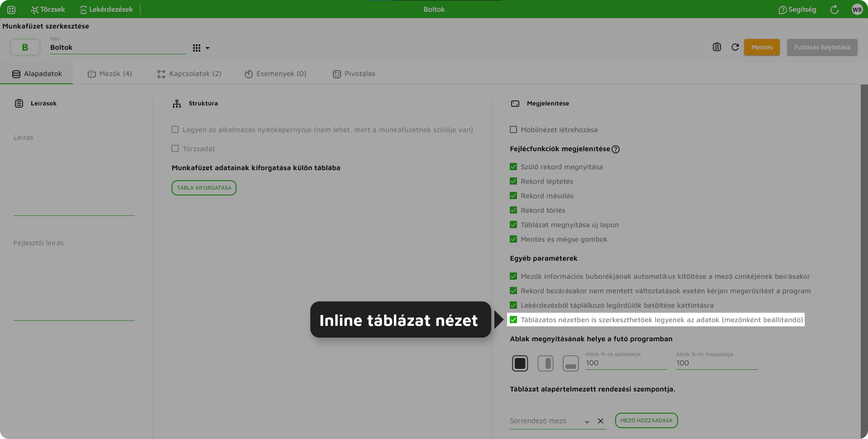Click the Megjelenítése section icon

[515, 104]
